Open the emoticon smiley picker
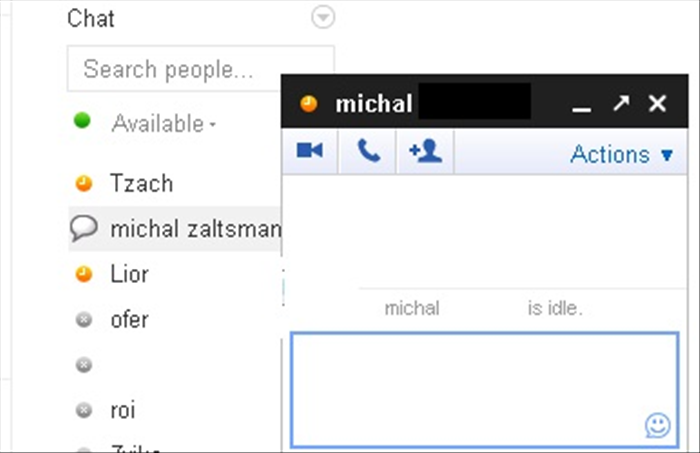Screen dimensions: 700x453 (x=658, y=425)
